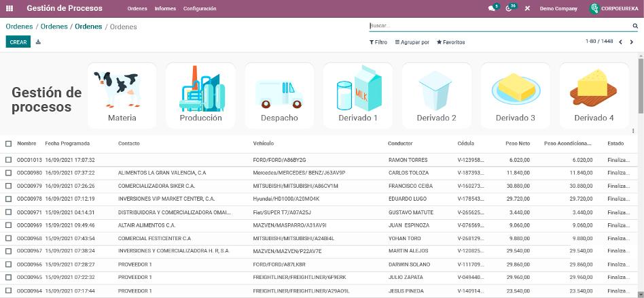
Task: Go to the next page arrow
Action: 631,42
